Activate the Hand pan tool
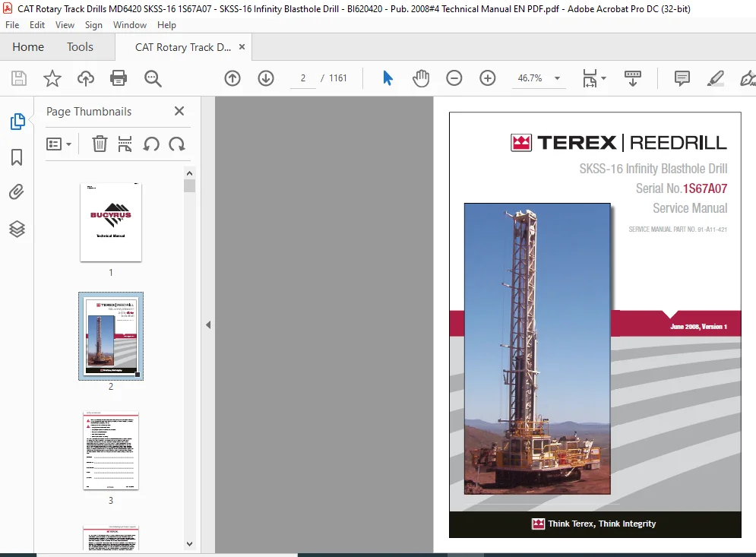The width and height of the screenshot is (756, 557). click(421, 78)
